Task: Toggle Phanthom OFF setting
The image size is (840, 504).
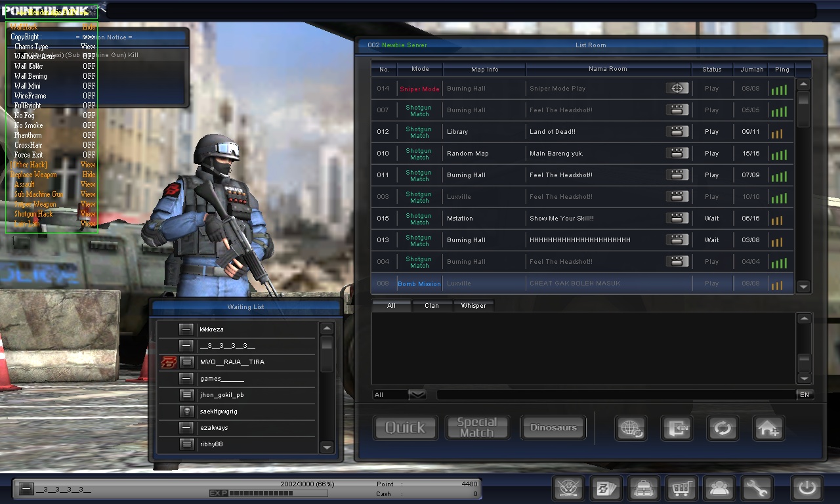Action: [x=89, y=135]
